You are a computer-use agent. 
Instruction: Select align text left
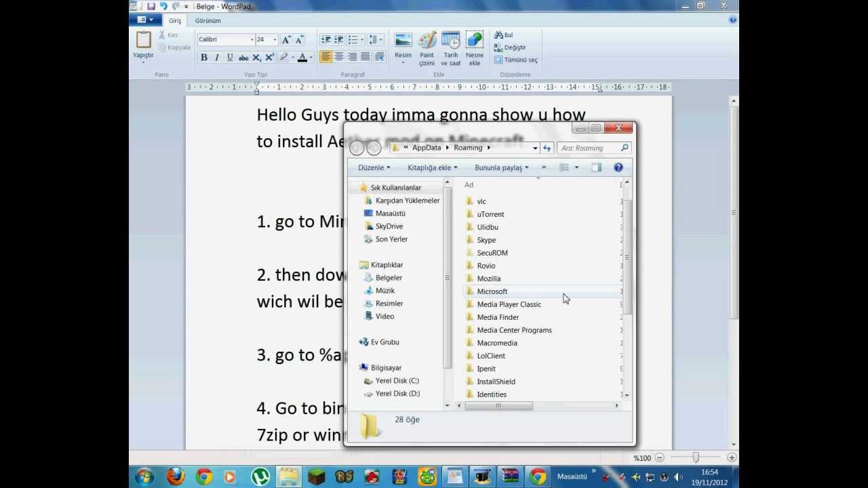tap(326, 57)
